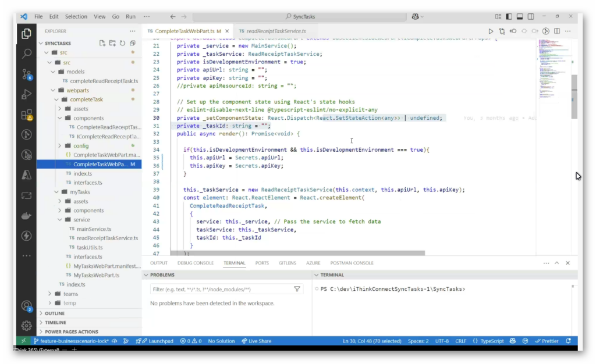Click New Folder icon in Explorer header
The image size is (596, 364).
(x=112, y=43)
